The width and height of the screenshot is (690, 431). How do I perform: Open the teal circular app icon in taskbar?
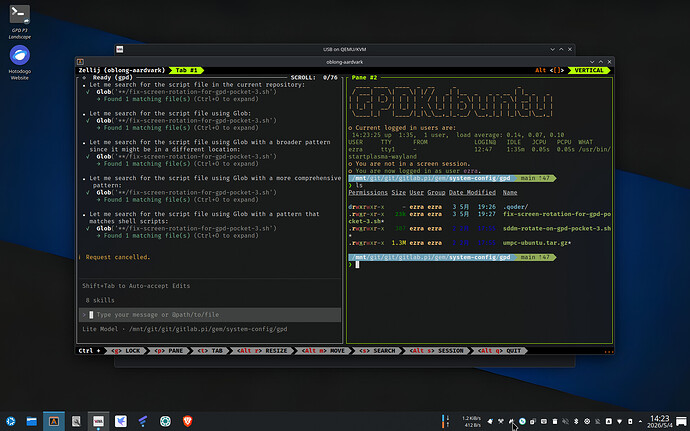tap(165, 421)
